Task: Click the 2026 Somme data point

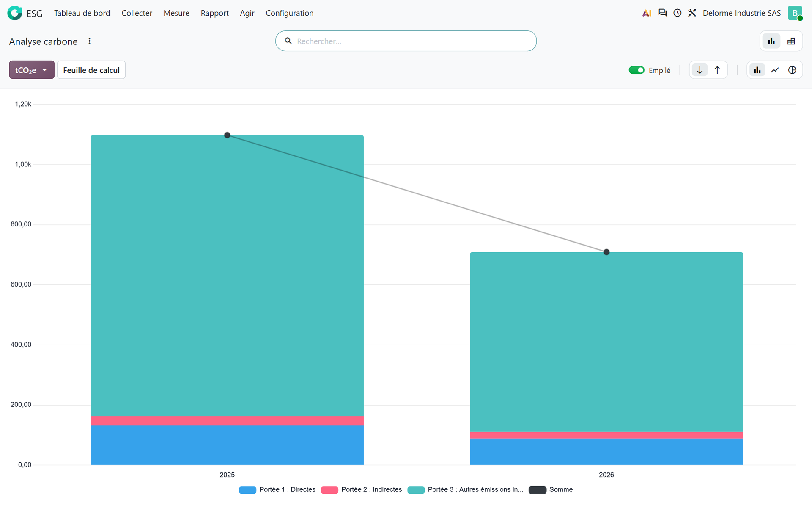Action: point(606,252)
